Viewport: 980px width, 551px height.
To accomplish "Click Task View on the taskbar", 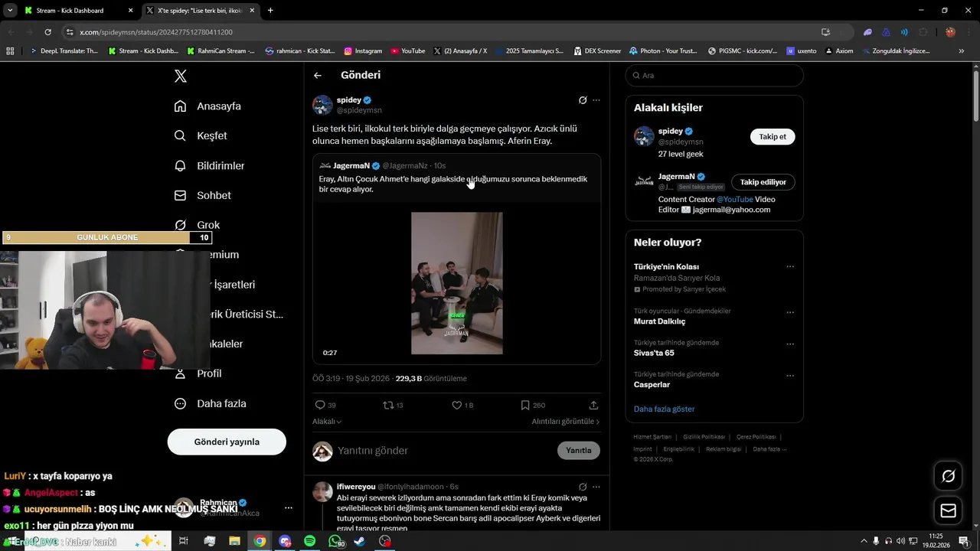I will [184, 541].
